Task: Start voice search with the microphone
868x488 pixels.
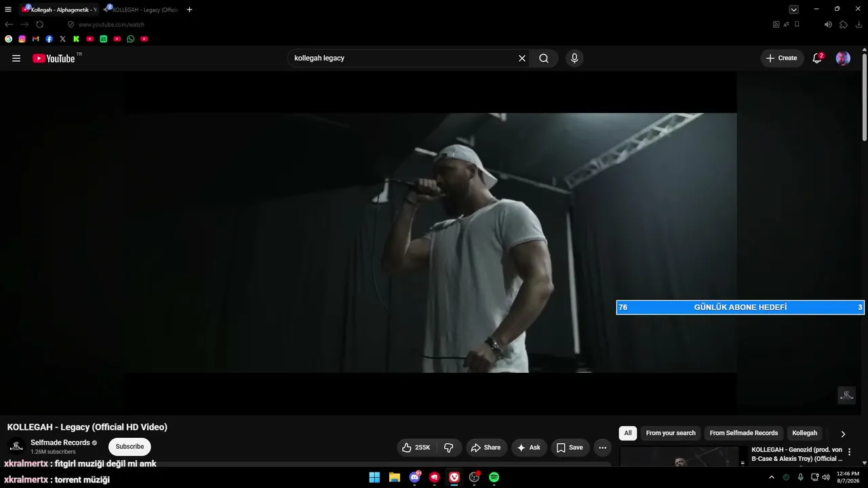Action: coord(574,58)
